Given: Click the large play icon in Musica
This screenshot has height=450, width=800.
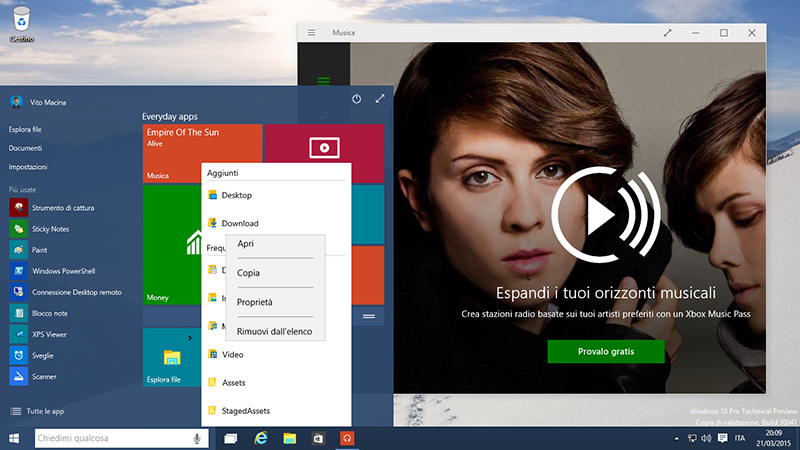Looking at the screenshot, I should [x=606, y=214].
